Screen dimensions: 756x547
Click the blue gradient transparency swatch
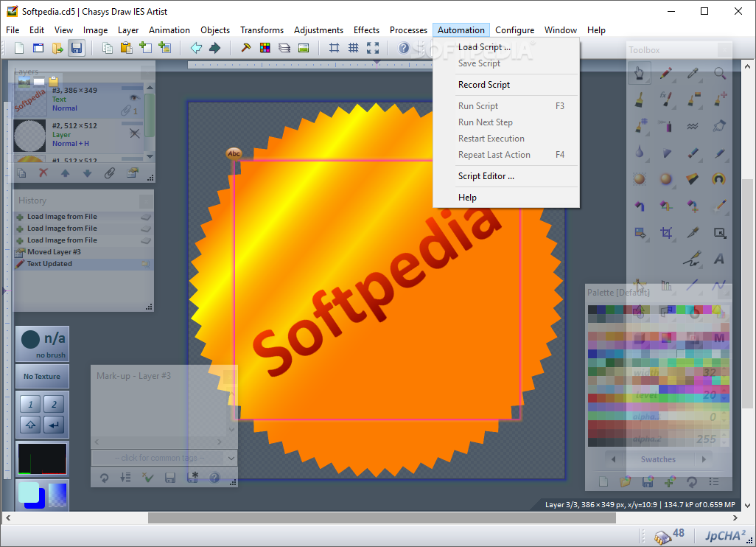(x=58, y=495)
